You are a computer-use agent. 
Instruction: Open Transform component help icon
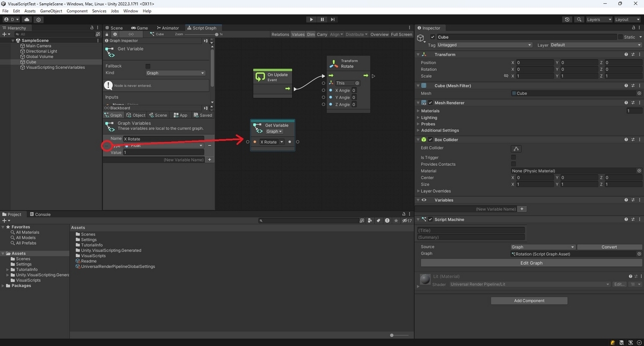coord(626,55)
